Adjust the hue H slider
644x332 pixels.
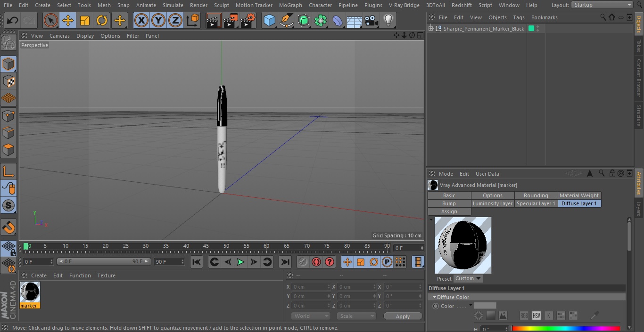[566, 329]
